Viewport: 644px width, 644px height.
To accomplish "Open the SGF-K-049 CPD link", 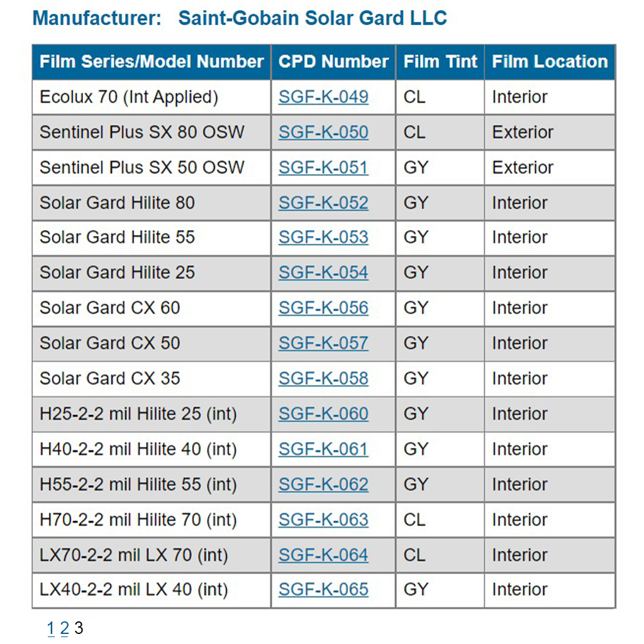I will (x=323, y=97).
